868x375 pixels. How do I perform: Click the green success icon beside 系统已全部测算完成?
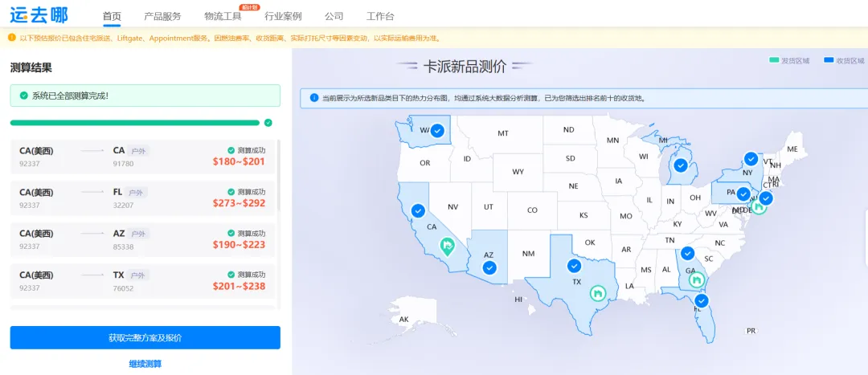pyautogui.click(x=24, y=95)
